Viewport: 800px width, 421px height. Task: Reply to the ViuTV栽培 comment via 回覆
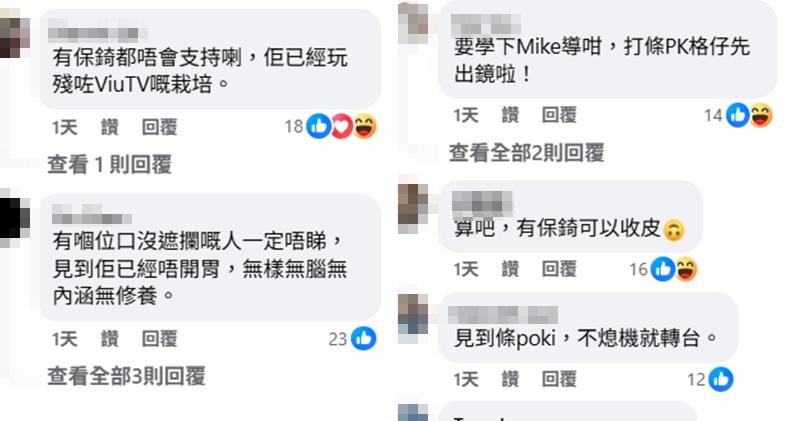click(x=159, y=127)
